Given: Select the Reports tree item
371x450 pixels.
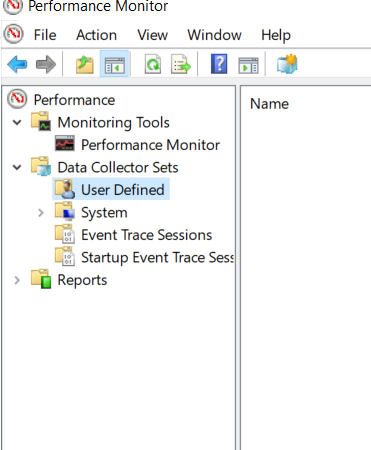Looking at the screenshot, I should 82,280.
